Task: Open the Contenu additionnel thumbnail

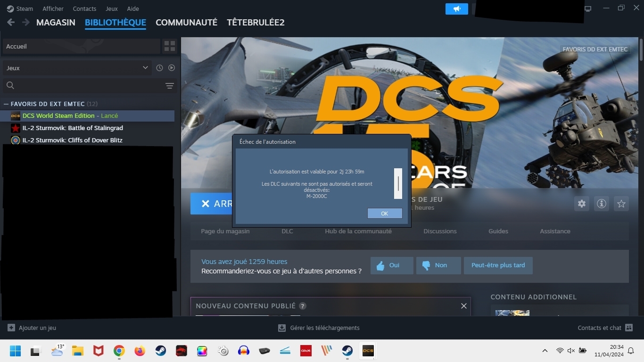Action: point(512,313)
